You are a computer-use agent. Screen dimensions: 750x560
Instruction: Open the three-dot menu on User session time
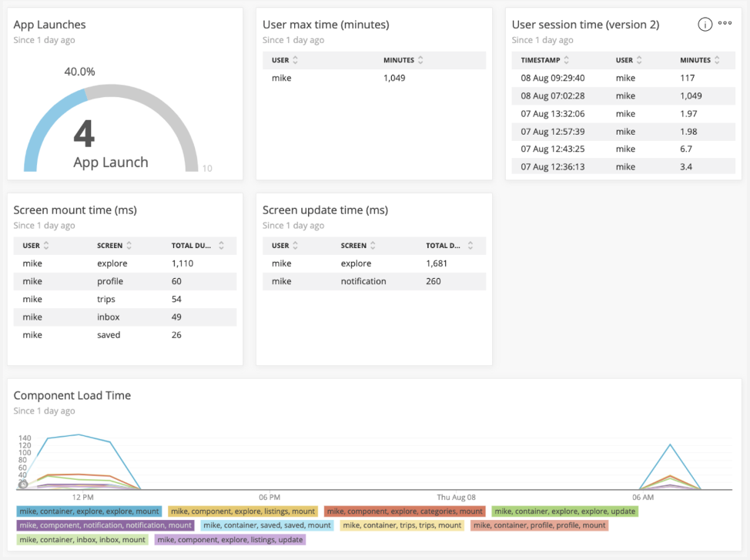tap(725, 23)
